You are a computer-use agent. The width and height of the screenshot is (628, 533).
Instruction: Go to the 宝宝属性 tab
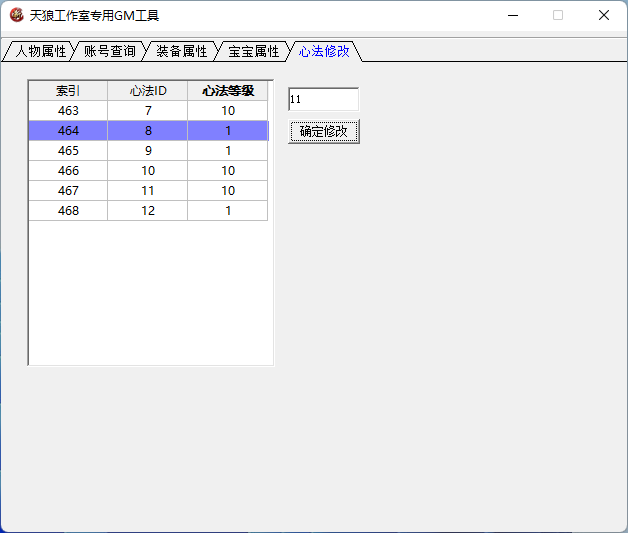(x=253, y=51)
